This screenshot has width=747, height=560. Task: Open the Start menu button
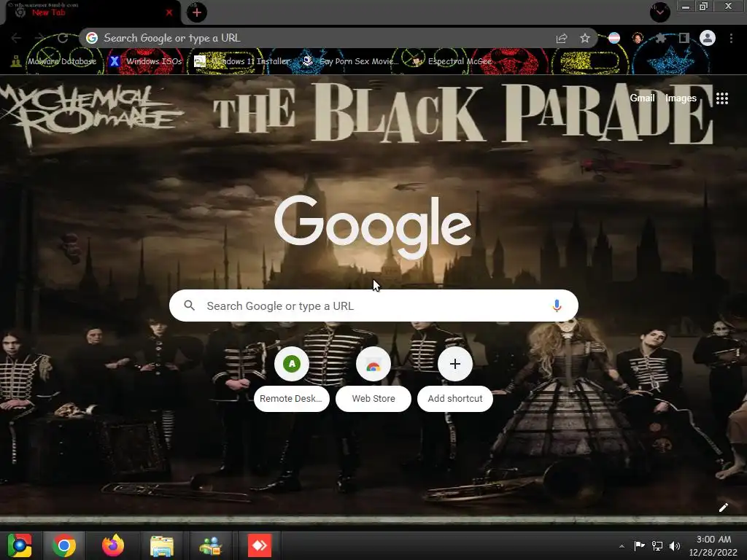(20, 545)
